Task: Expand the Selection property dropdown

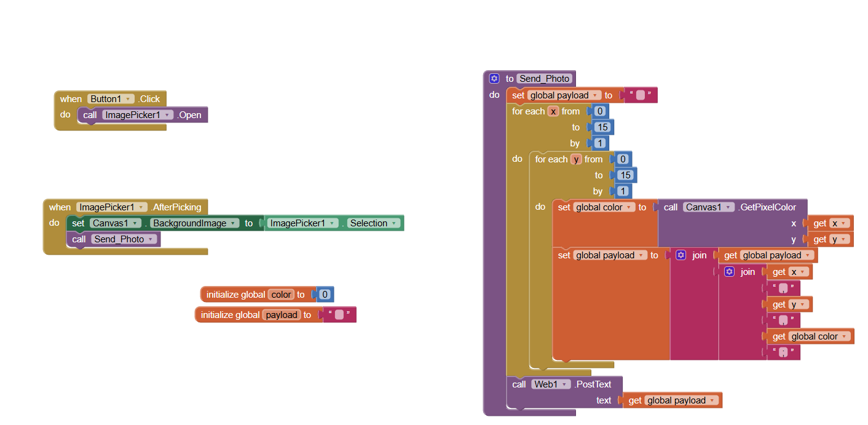Action: [x=395, y=223]
